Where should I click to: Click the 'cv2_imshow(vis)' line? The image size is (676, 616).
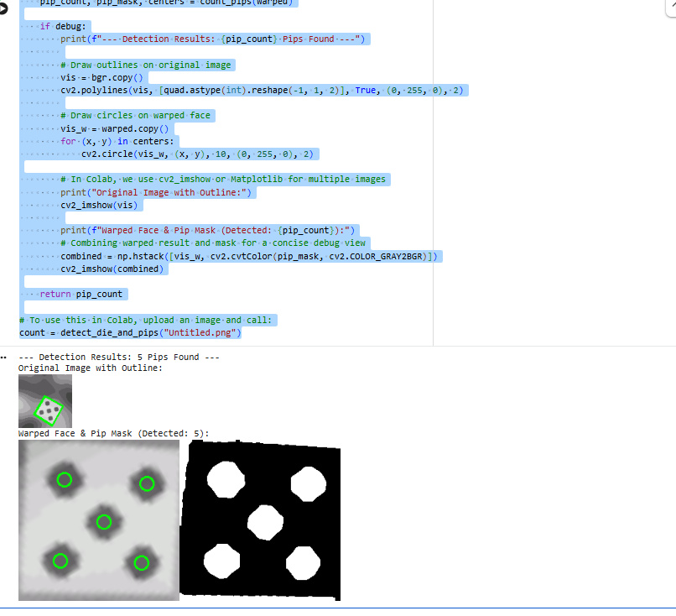(x=99, y=206)
